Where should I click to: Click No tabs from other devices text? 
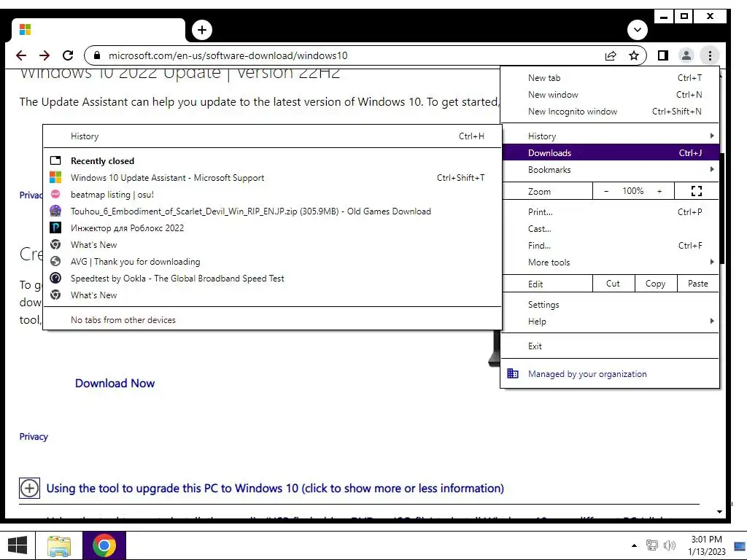tap(123, 320)
